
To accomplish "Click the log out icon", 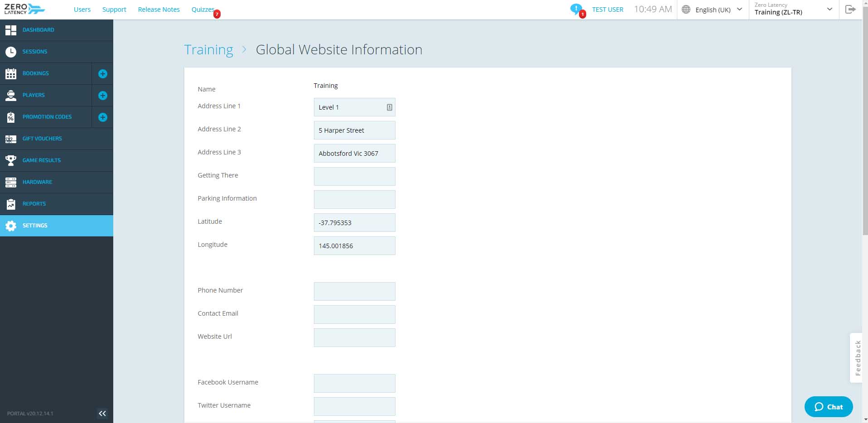I will point(850,9).
